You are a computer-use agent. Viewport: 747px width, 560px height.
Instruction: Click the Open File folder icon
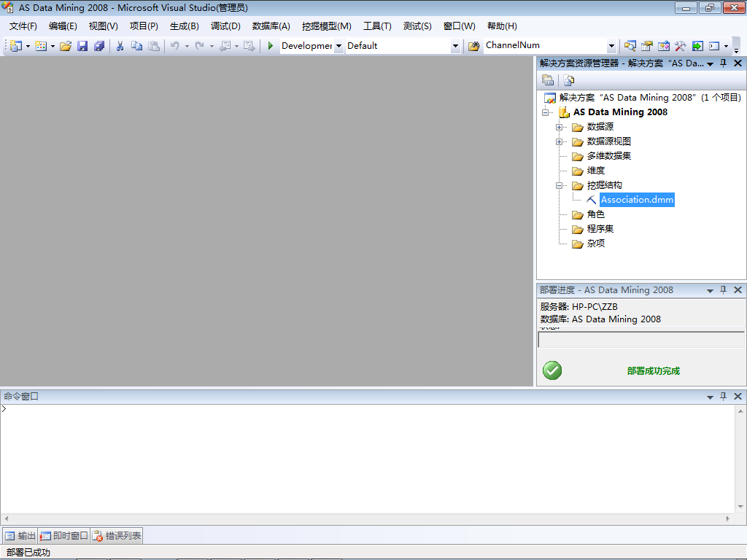coord(66,46)
